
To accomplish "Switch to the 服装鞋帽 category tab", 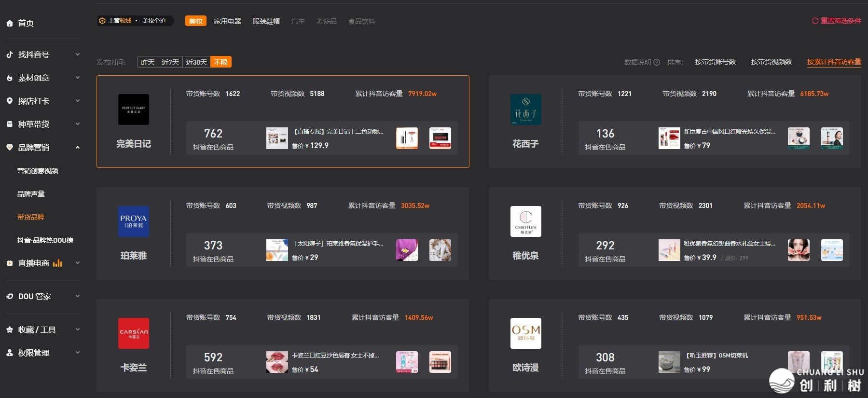I will click(x=266, y=21).
